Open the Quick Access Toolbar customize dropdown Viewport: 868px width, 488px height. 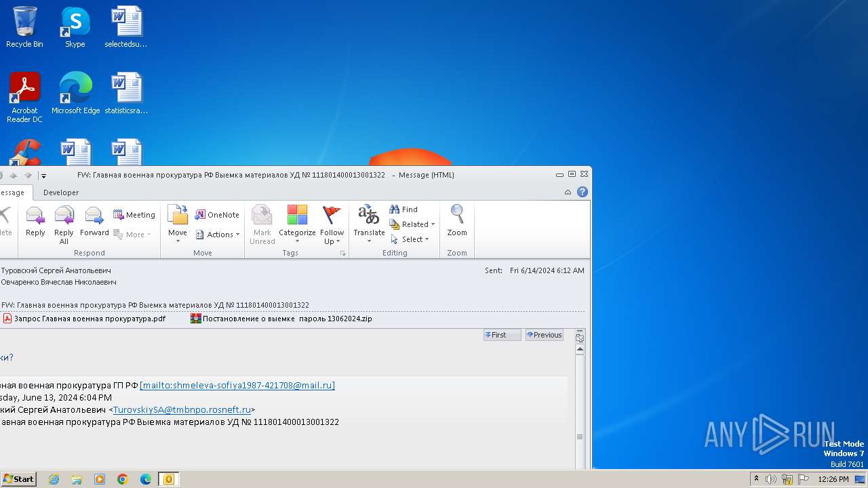43,176
